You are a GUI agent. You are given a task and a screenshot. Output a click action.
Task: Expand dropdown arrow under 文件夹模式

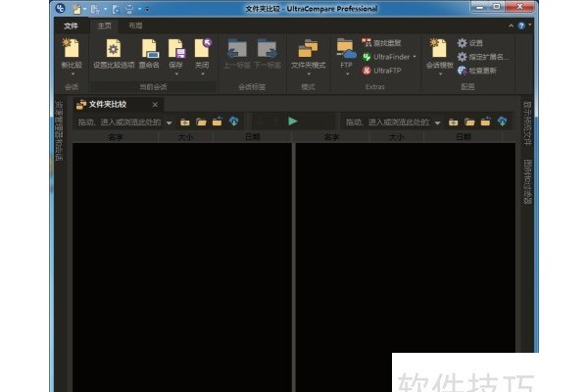pyautogui.click(x=309, y=74)
